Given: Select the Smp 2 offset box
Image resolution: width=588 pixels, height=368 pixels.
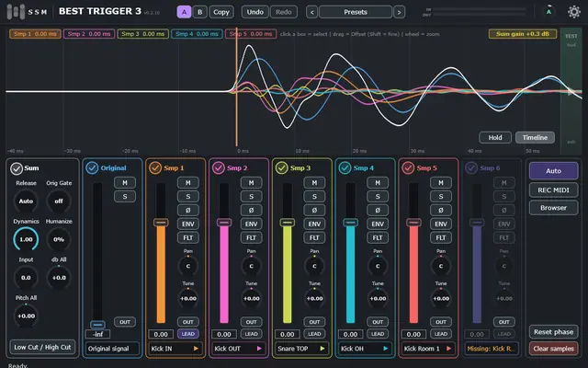Looking at the screenshot, I should [x=89, y=34].
